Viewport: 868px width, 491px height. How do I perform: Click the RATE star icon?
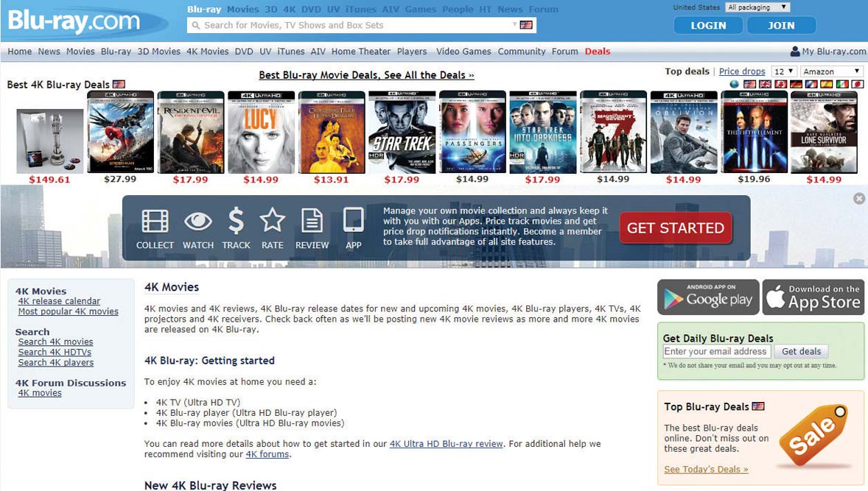pos(273,221)
